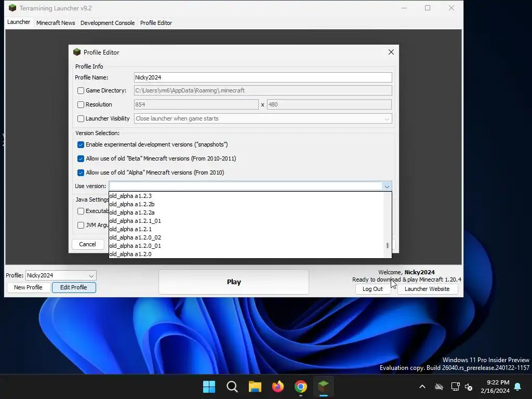Screen dimensions: 532x399
Task: Click the Cancel button
Action: pos(87,244)
